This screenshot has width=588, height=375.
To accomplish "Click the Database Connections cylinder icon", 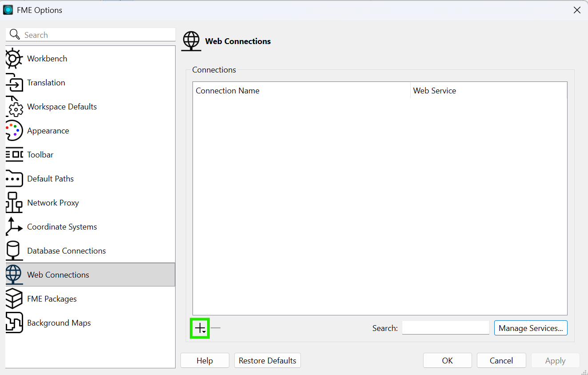I will click(14, 251).
